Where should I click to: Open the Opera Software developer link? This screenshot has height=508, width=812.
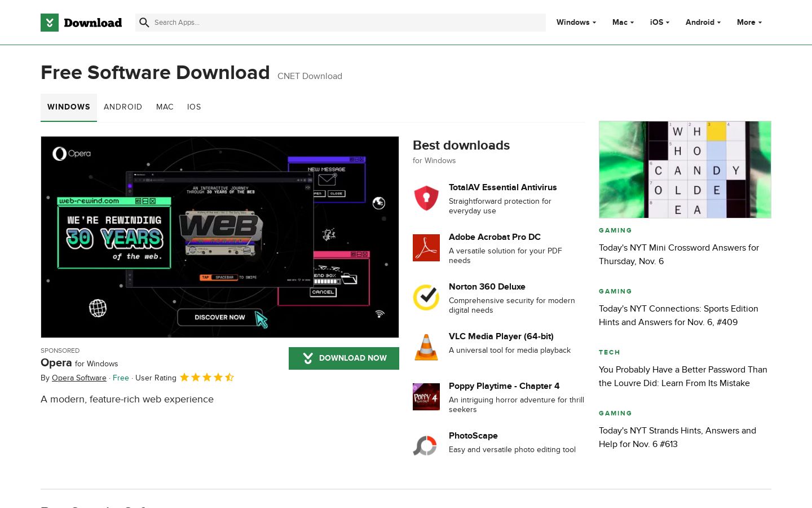pyautogui.click(x=79, y=378)
